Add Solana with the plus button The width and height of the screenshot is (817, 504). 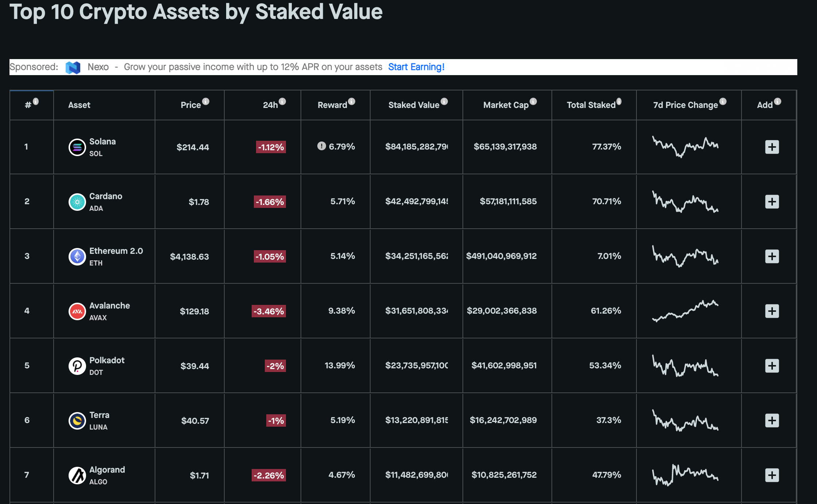pos(772,147)
